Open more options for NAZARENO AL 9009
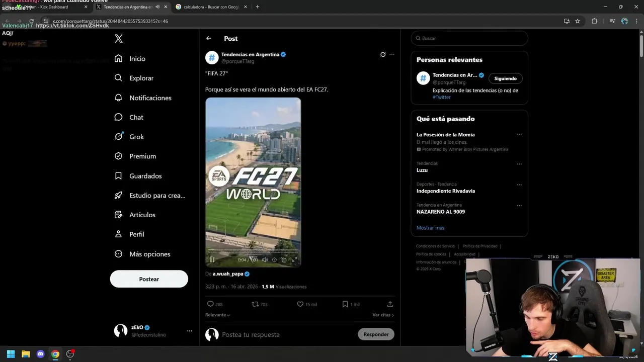 click(519, 206)
